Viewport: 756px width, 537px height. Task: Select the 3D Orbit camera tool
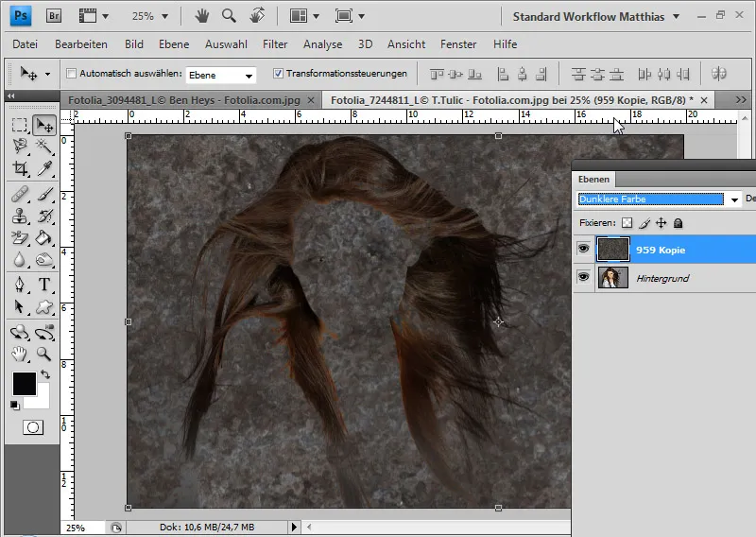coord(44,333)
